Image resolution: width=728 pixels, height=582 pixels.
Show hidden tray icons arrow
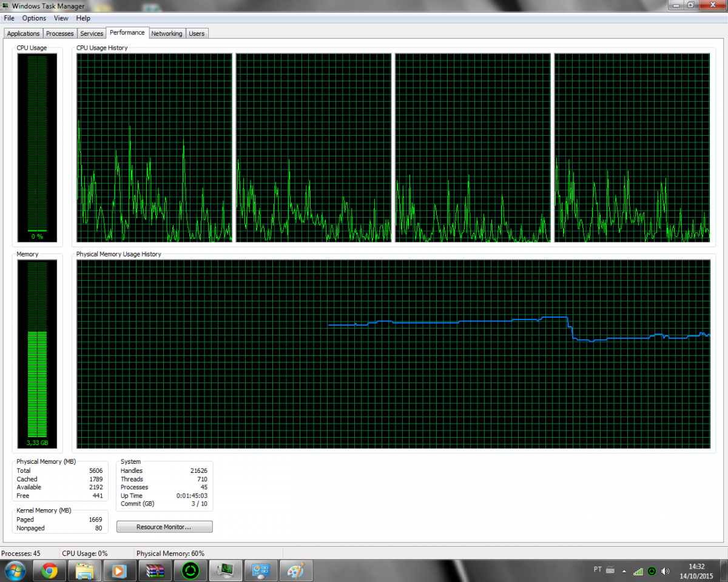624,571
